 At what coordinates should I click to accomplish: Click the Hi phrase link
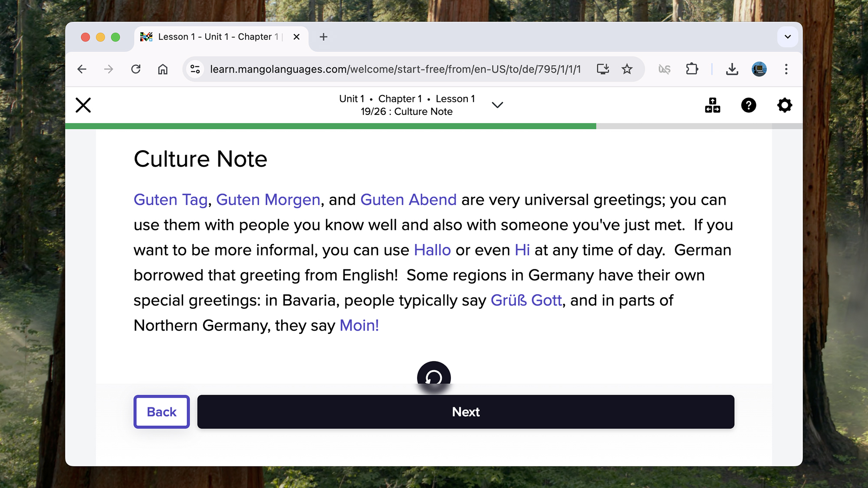(522, 250)
